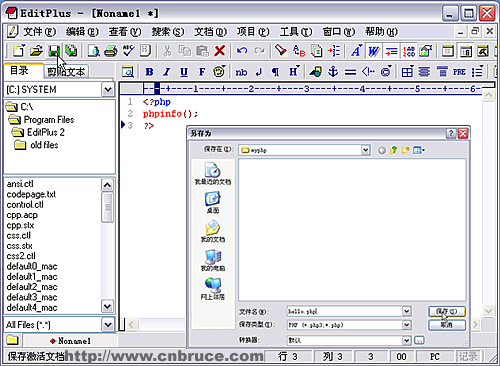
Task: Apply Bold HTML tag button
Action: click(x=149, y=72)
